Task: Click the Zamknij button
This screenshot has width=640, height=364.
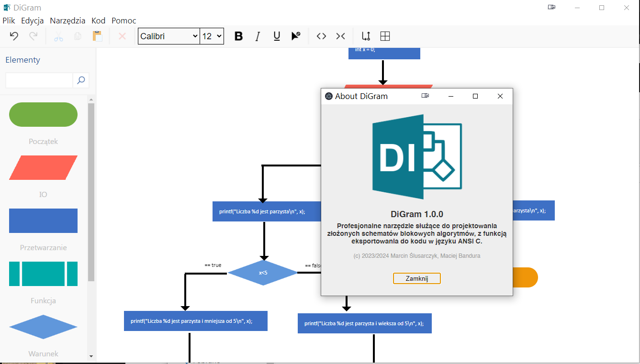Action: point(417,278)
